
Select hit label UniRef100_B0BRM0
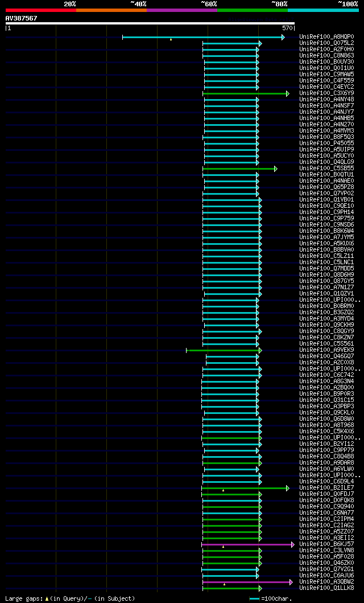point(327,306)
